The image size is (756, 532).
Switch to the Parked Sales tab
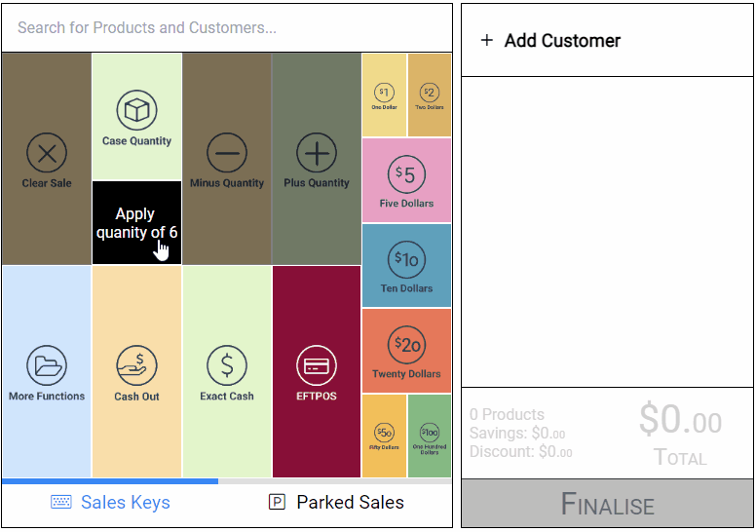tap(336, 502)
